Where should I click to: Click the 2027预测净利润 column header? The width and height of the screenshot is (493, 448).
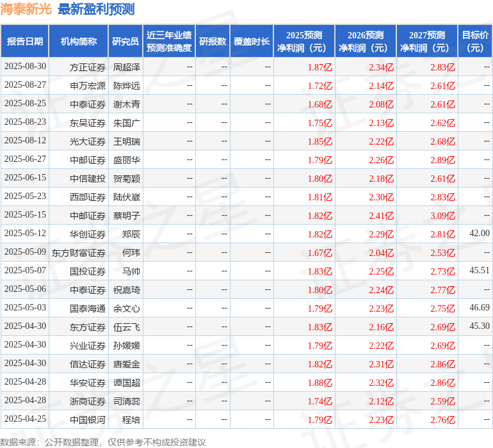427,41
